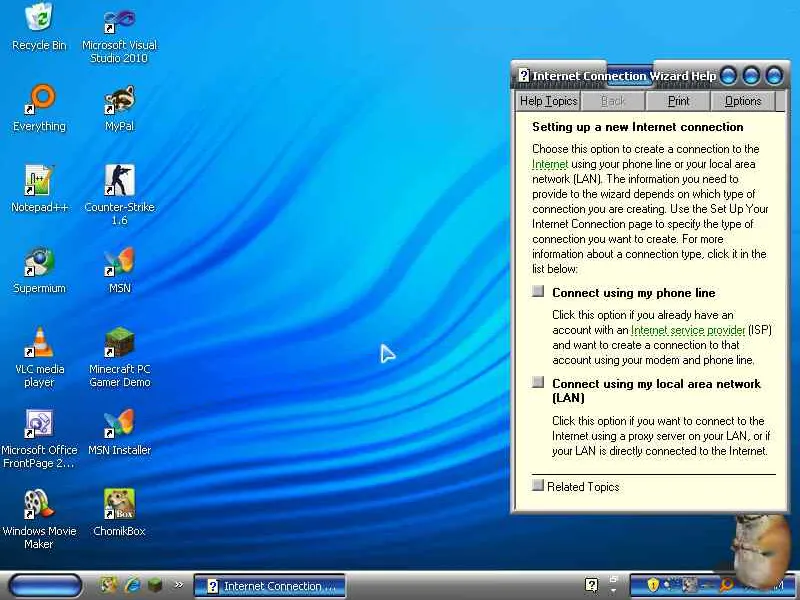The height and width of the screenshot is (600, 800).
Task: Click the MSN Installer desktop icon
Action: pyautogui.click(x=119, y=433)
